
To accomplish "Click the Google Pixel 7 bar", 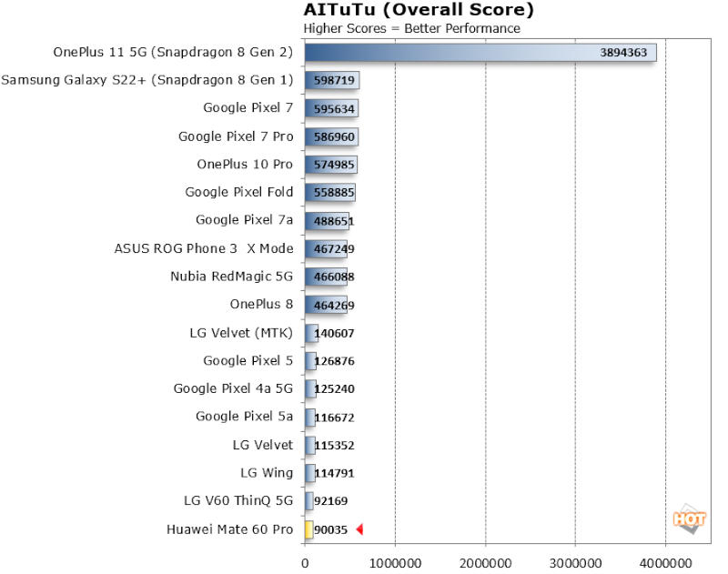I will click(331, 108).
